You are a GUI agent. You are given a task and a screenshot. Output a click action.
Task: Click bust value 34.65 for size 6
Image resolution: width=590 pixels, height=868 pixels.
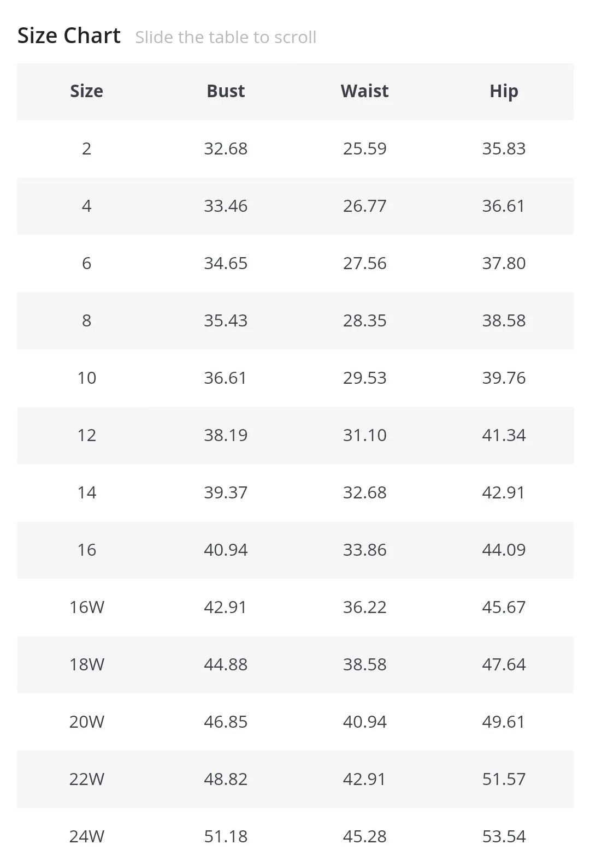pos(226,263)
